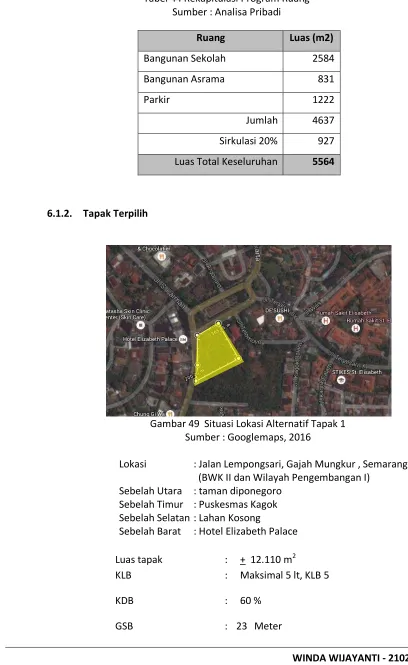Select the site area value '12.110 m²'
This screenshot has height=665, width=408.
coord(273,559)
